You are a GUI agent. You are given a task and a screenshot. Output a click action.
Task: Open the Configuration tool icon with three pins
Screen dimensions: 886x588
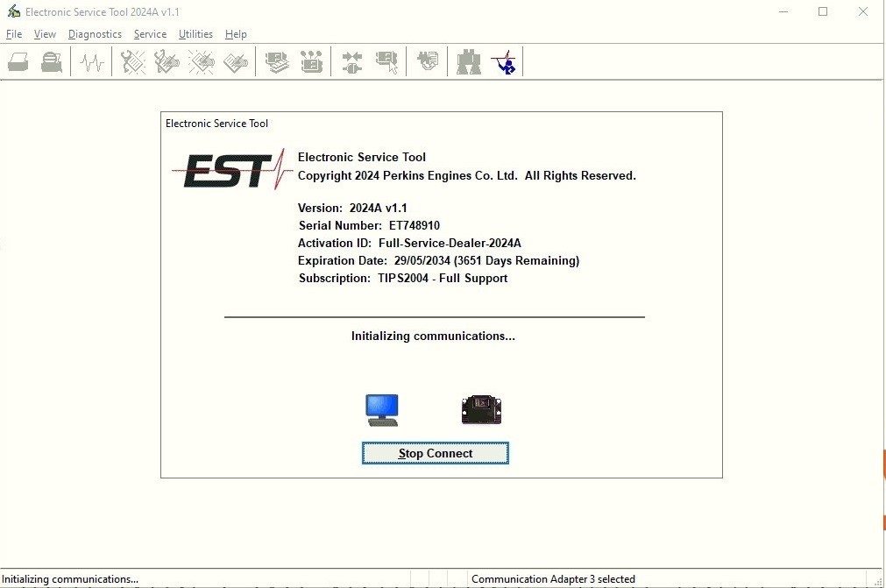click(311, 61)
